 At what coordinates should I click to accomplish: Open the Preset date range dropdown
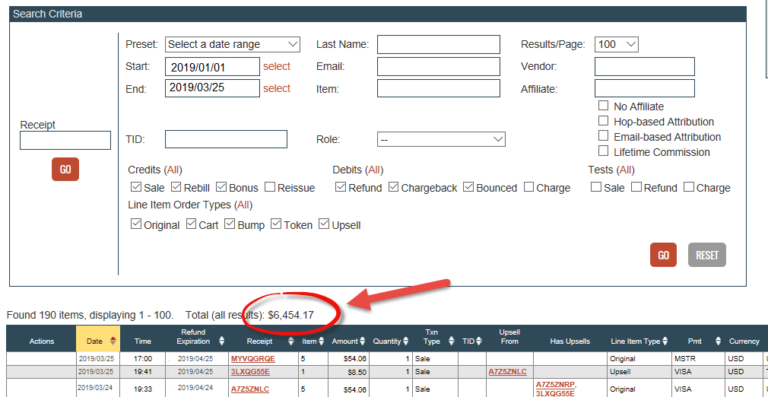[x=232, y=44]
